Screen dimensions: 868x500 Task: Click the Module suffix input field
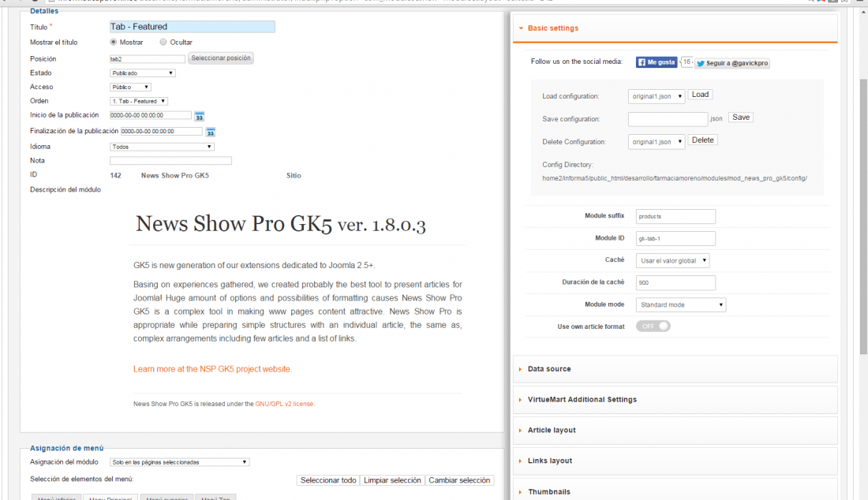675,216
